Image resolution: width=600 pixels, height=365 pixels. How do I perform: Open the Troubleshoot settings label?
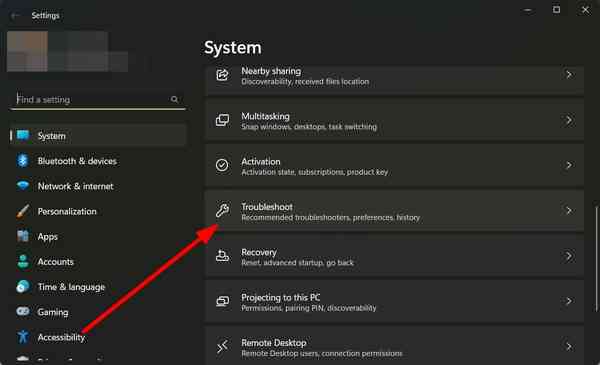point(267,207)
